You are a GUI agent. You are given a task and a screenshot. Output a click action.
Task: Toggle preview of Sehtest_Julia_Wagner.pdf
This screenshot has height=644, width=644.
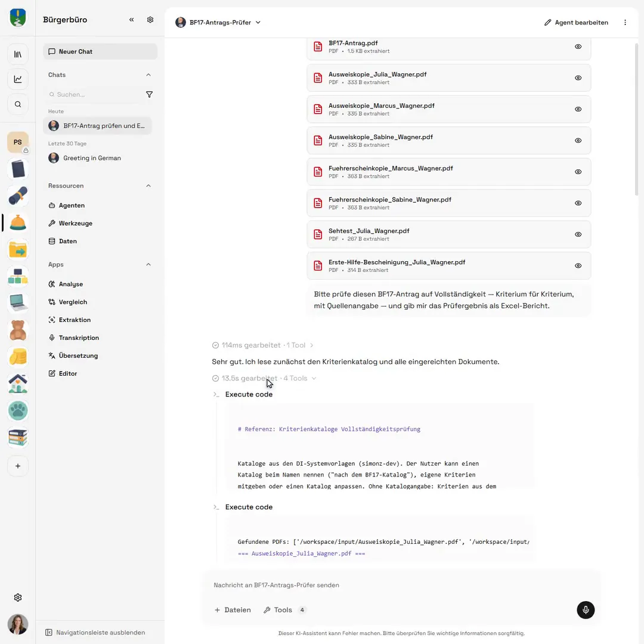coord(578,234)
